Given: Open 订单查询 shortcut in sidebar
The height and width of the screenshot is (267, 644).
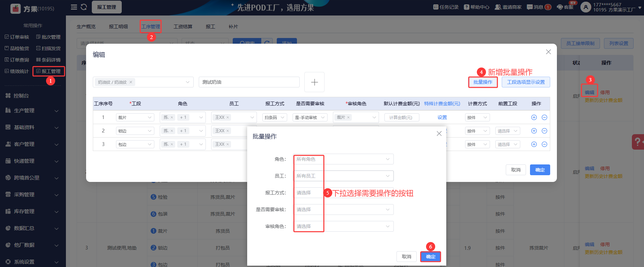Looking at the screenshot, I should [17, 60].
